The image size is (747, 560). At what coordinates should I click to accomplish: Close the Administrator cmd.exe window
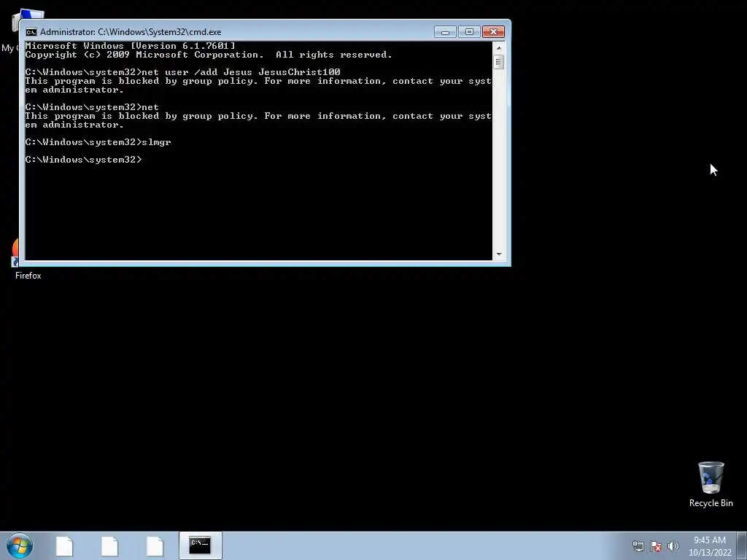click(493, 32)
